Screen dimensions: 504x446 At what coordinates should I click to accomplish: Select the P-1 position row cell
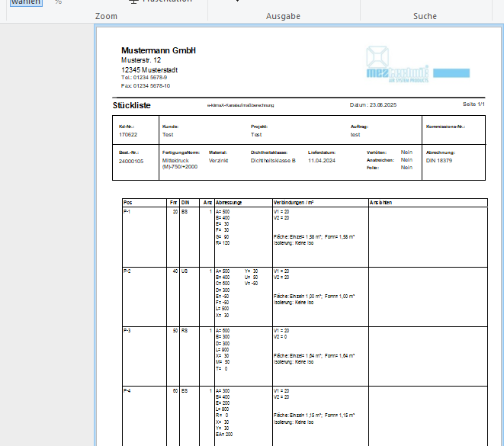(x=144, y=237)
